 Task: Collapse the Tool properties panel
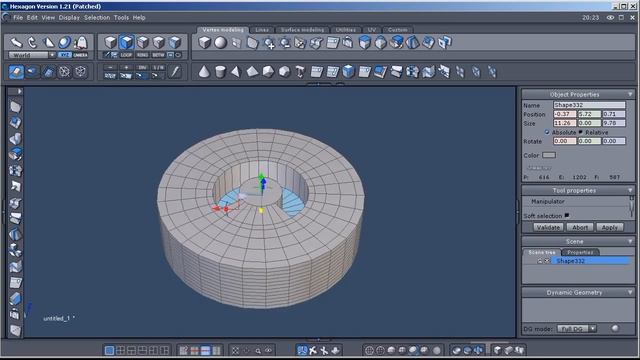(x=630, y=191)
